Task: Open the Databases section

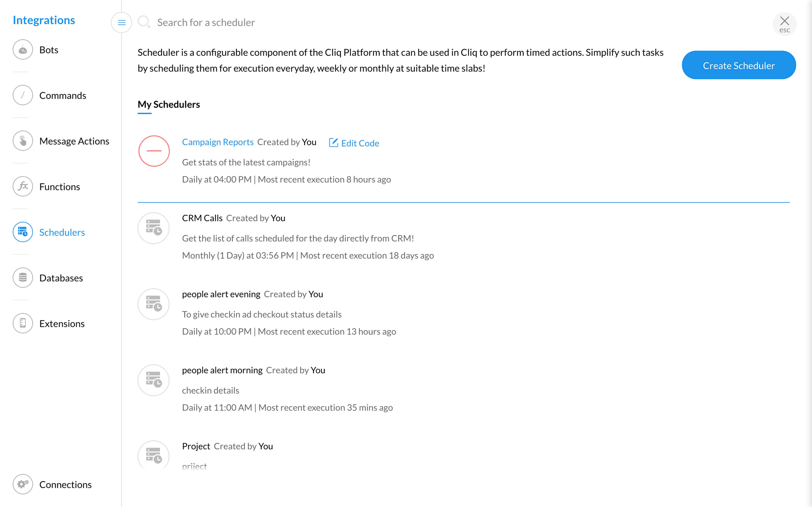Action: pyautogui.click(x=23, y=277)
